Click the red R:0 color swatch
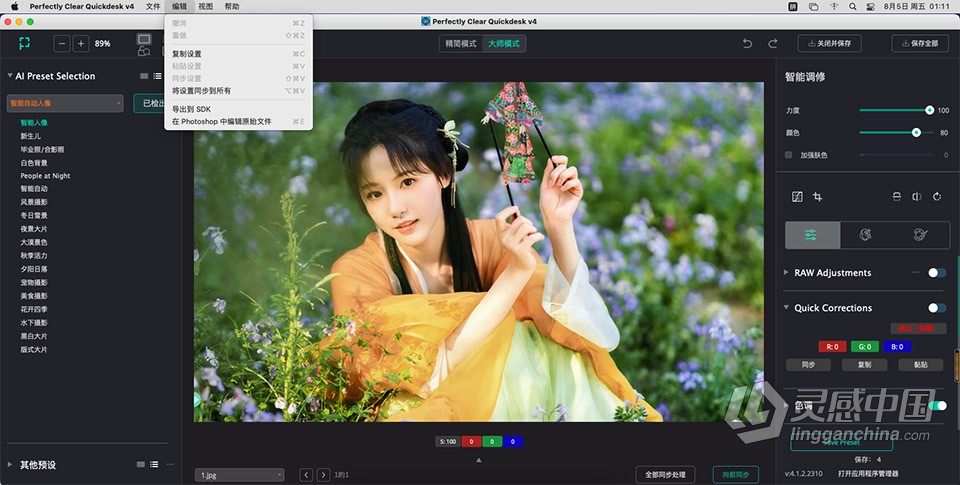The height and width of the screenshot is (485, 960). point(832,347)
